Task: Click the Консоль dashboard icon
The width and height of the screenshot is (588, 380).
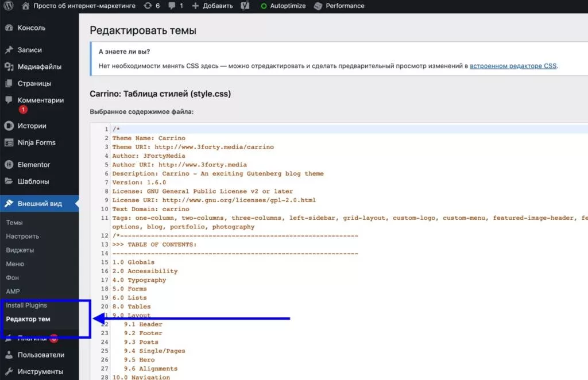Action: coord(9,28)
